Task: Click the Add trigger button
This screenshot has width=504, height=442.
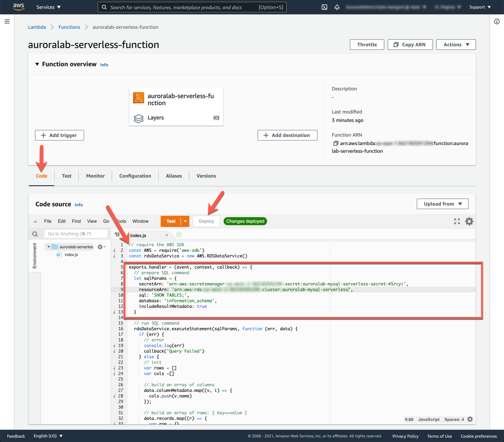Action: pyautogui.click(x=59, y=135)
